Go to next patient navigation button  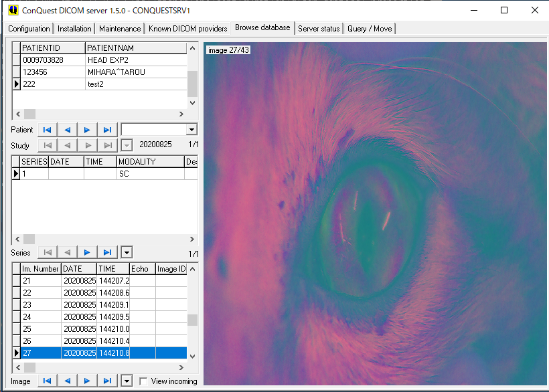[87, 130]
